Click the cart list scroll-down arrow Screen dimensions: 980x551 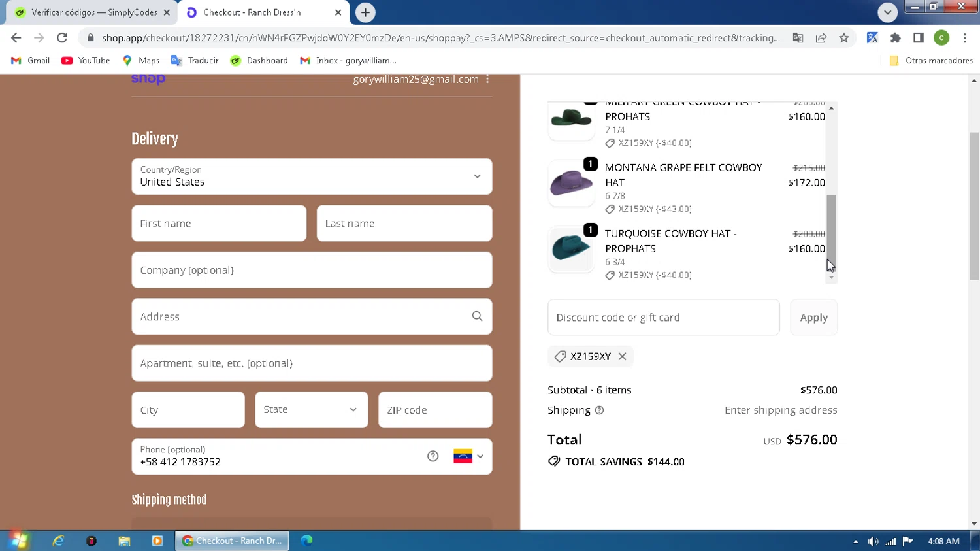832,278
